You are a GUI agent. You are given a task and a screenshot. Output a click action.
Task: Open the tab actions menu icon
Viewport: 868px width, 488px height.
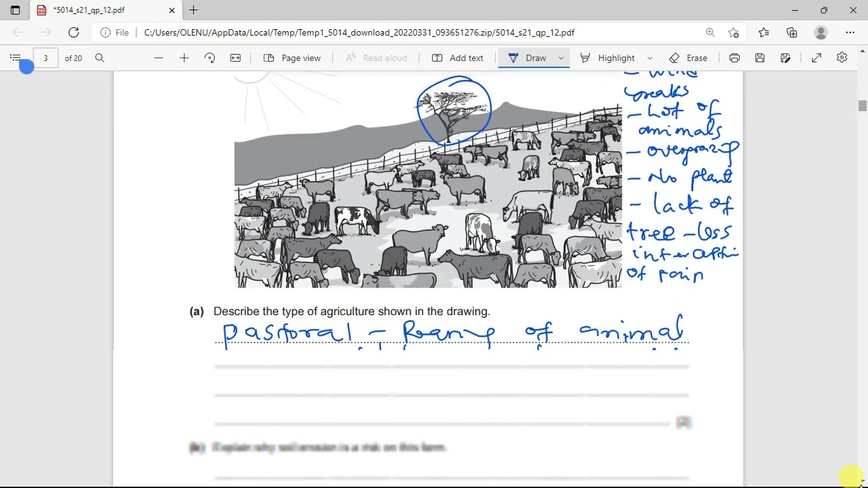(x=15, y=10)
